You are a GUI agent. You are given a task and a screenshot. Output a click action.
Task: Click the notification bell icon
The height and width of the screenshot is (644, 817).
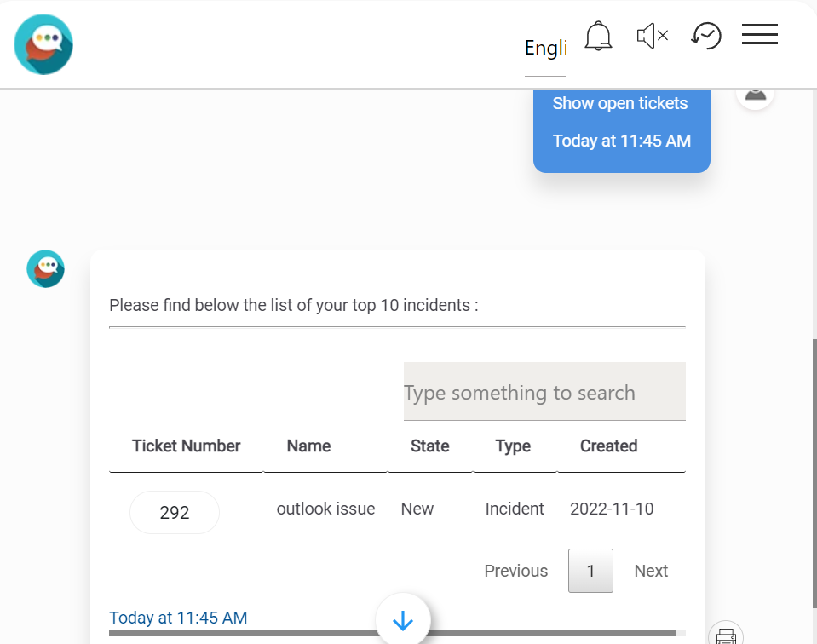[x=598, y=36]
